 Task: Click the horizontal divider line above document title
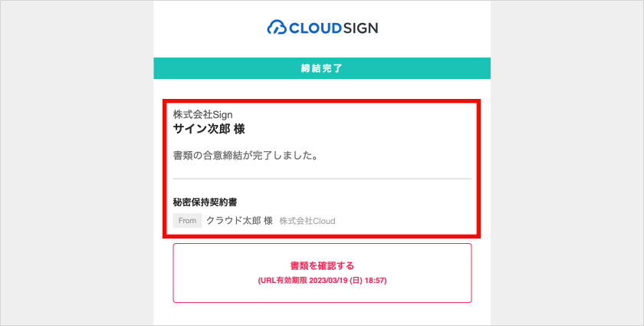pyautogui.click(x=322, y=179)
